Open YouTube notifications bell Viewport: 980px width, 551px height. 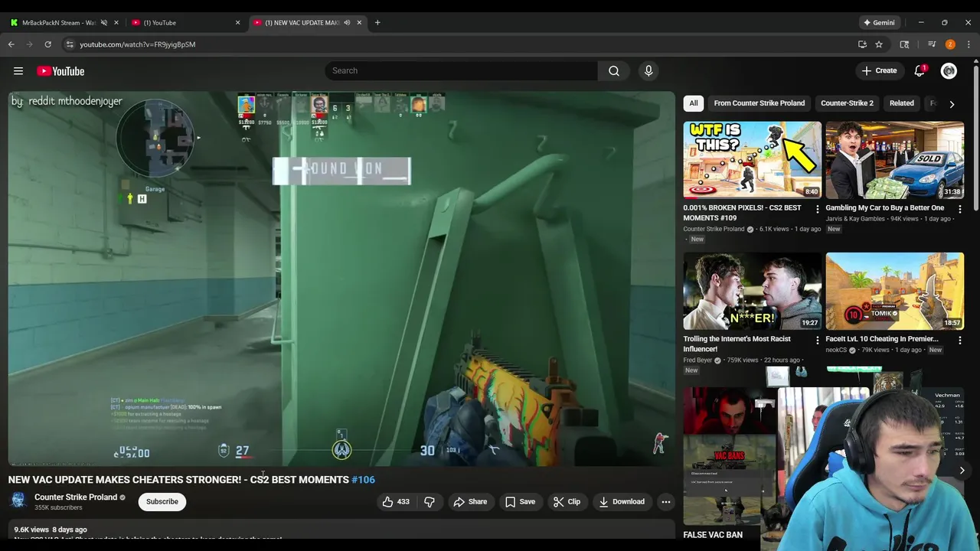click(920, 70)
